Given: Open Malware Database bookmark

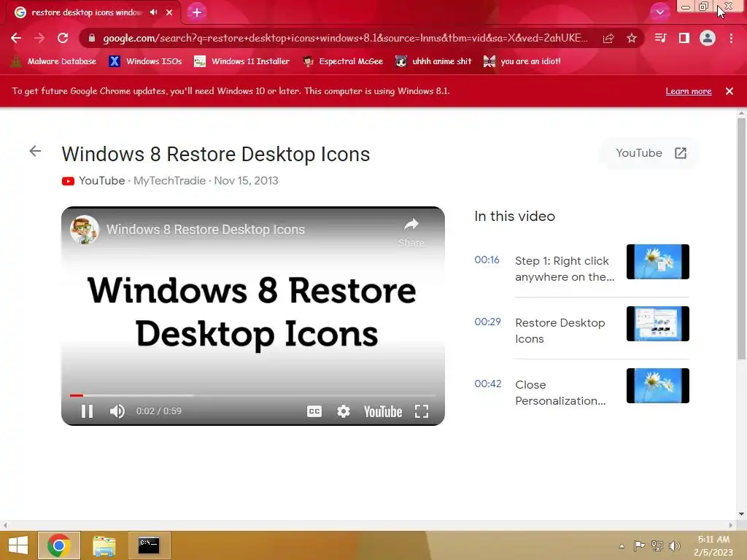Looking at the screenshot, I should pyautogui.click(x=53, y=61).
